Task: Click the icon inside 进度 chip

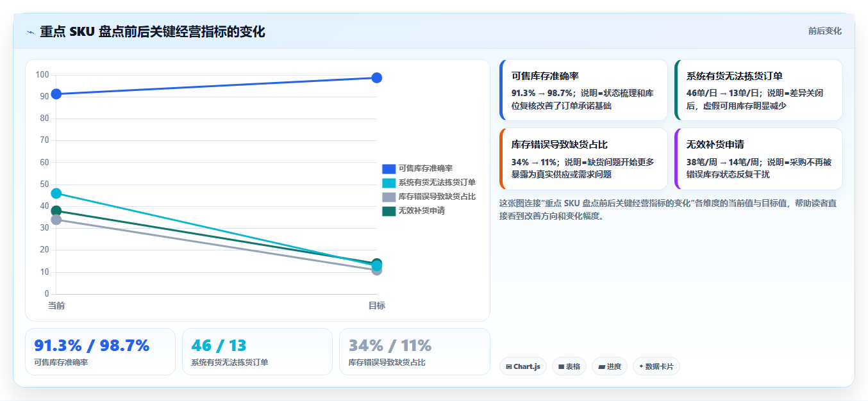Action: (601, 367)
